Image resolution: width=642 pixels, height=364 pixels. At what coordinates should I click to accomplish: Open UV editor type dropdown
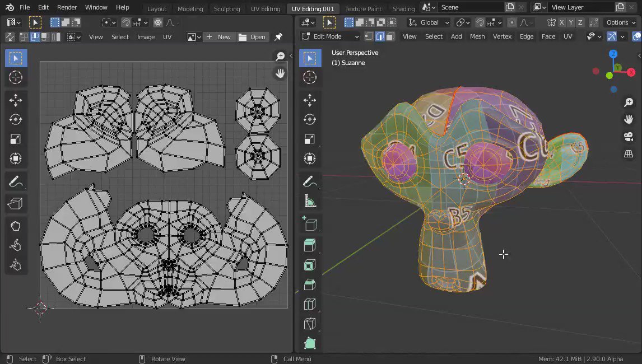13,22
